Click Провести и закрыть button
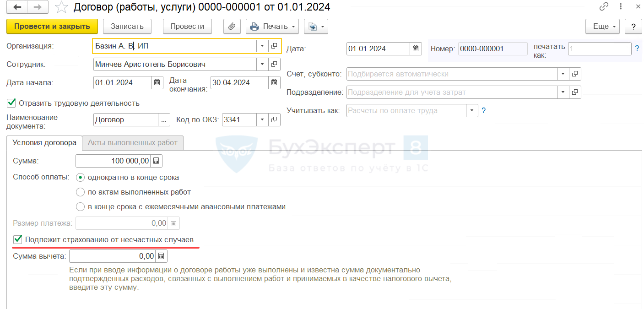 (x=52, y=27)
